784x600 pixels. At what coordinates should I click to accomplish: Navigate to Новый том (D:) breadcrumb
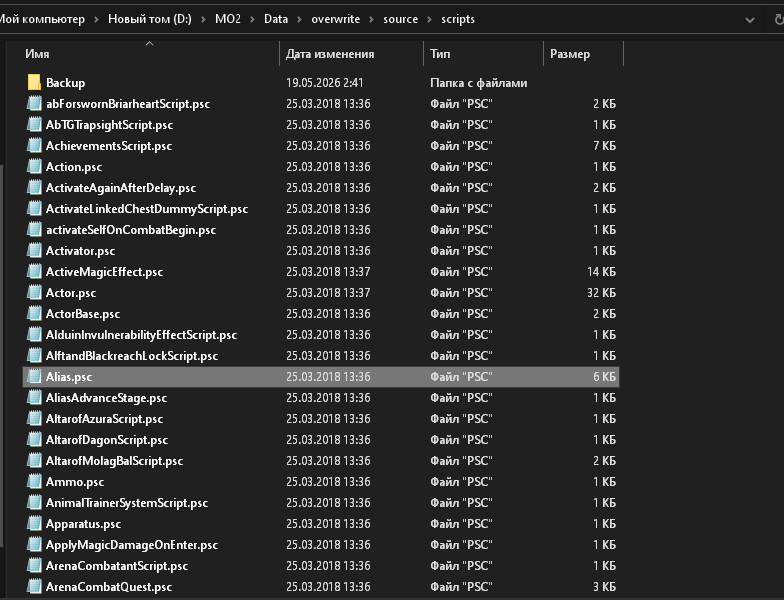pos(150,19)
